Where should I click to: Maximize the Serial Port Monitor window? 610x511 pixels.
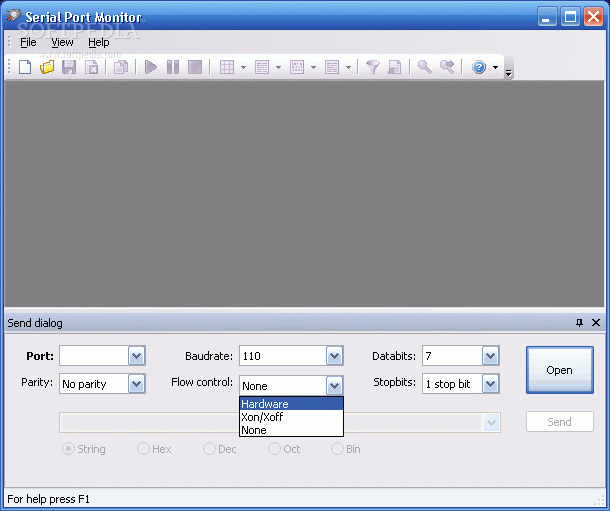point(570,17)
